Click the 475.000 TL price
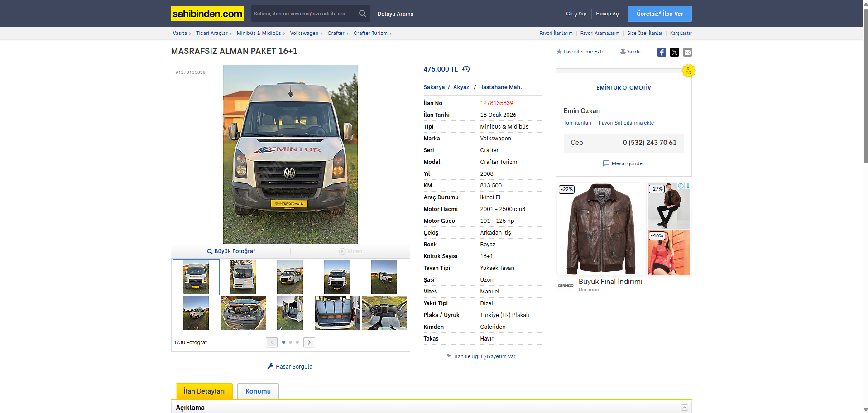868x413 pixels. point(441,69)
